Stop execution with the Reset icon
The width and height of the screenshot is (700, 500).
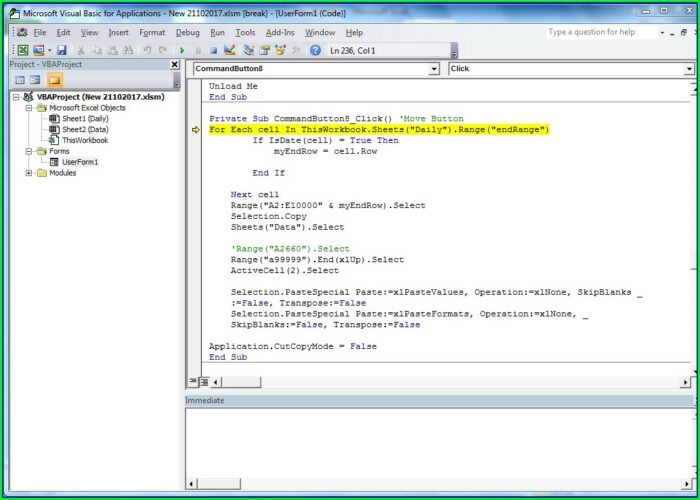(x=213, y=50)
